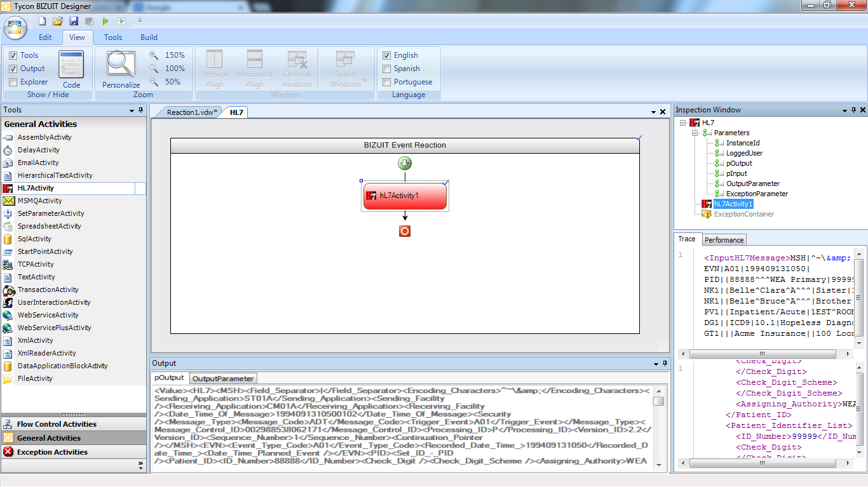
Task: Select UserInteractionActivity tool
Action: tap(54, 302)
